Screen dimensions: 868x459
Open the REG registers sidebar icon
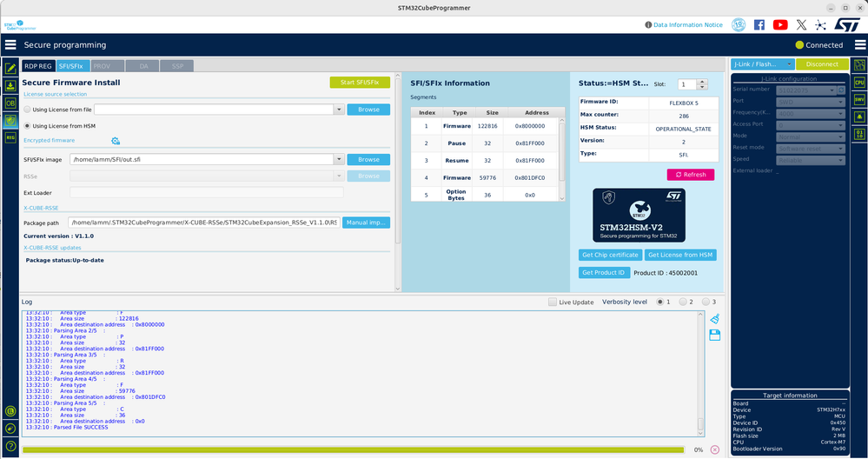point(10,137)
